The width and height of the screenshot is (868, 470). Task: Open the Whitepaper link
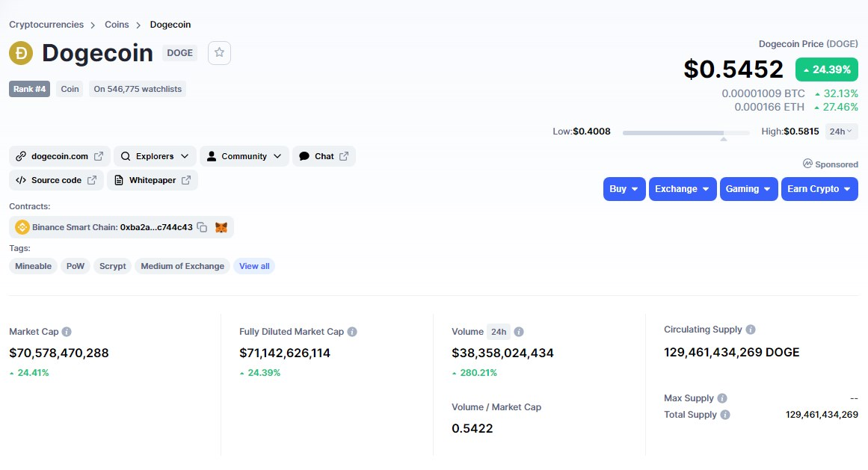tap(153, 180)
